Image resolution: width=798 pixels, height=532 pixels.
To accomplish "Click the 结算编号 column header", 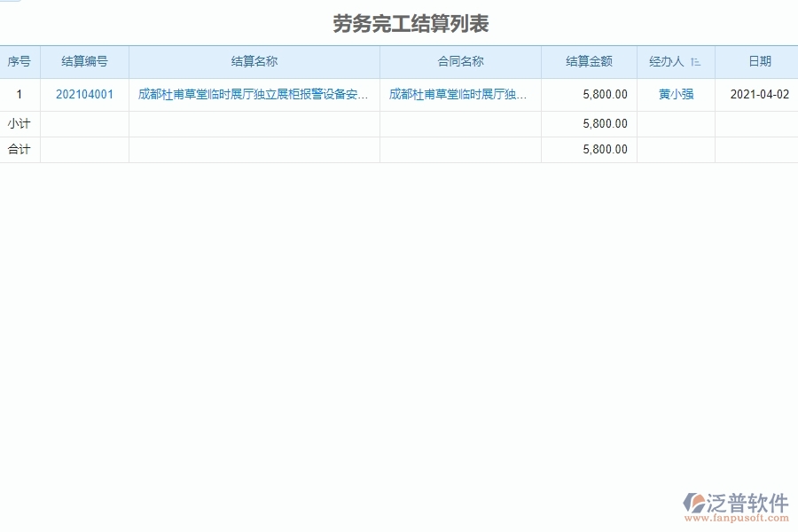I will [85, 62].
